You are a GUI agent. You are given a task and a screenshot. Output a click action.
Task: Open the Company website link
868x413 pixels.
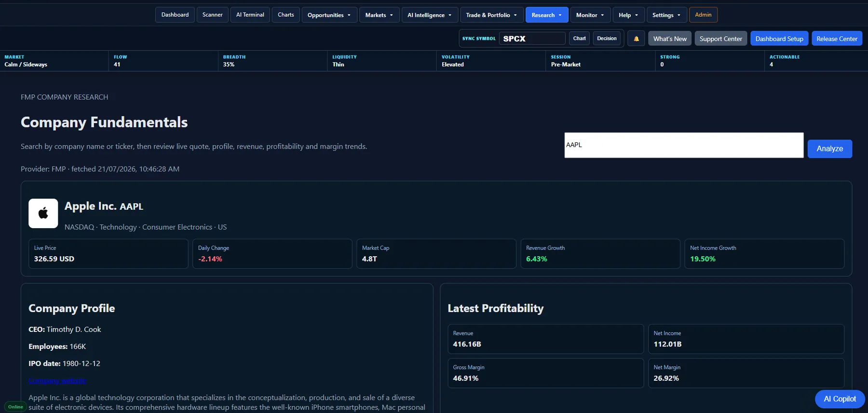pos(57,381)
